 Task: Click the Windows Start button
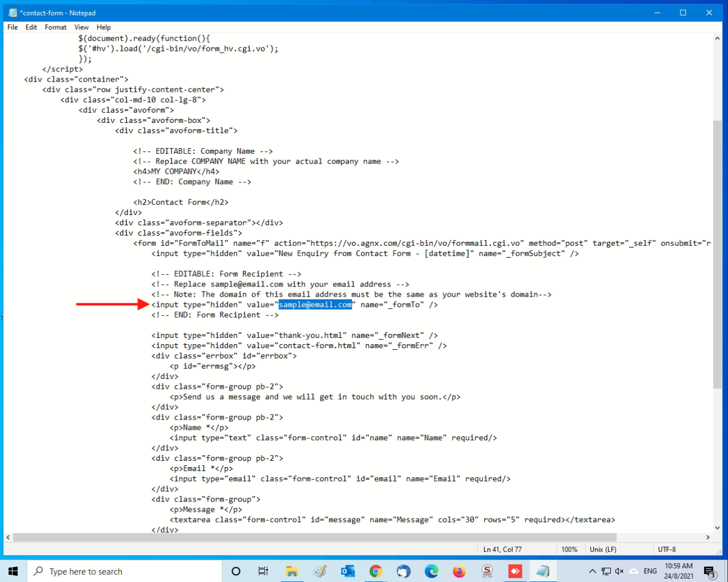pos(13,571)
